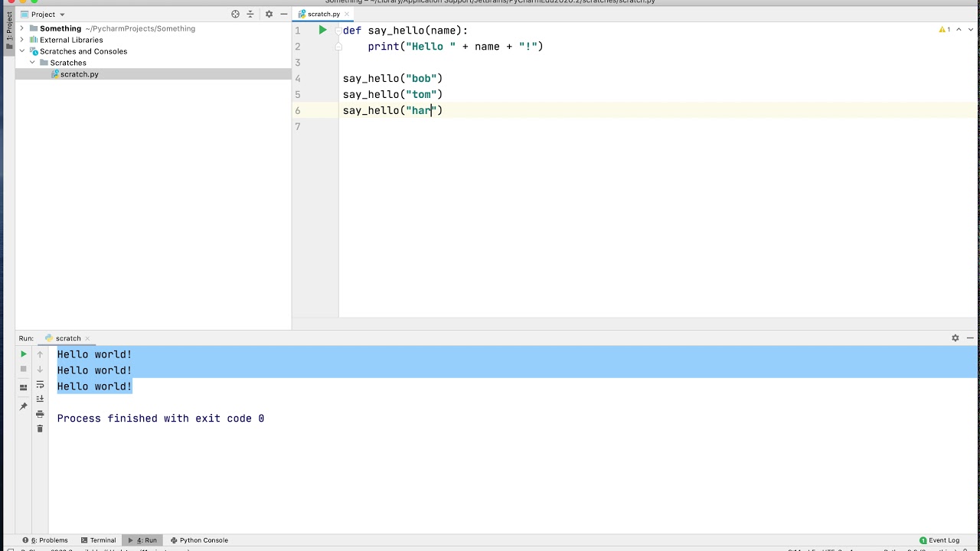Close the scratch.py editor tab
The image size is (980, 551).
(347, 14)
